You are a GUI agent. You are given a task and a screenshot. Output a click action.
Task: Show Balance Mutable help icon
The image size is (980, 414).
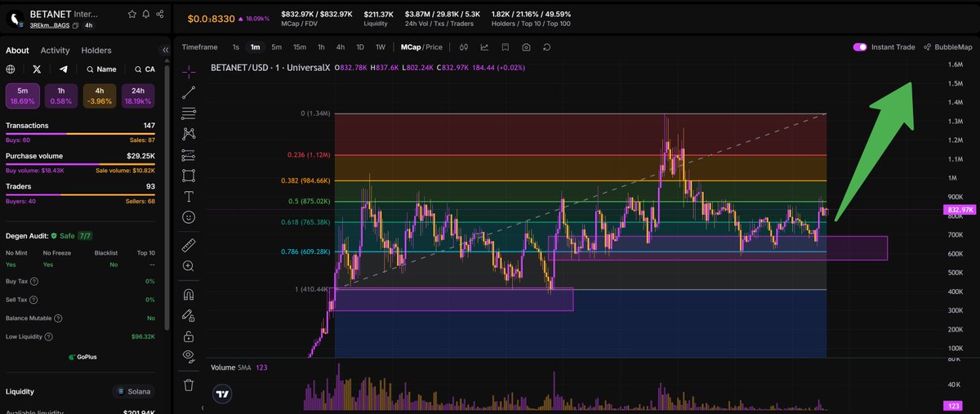pyautogui.click(x=59, y=318)
